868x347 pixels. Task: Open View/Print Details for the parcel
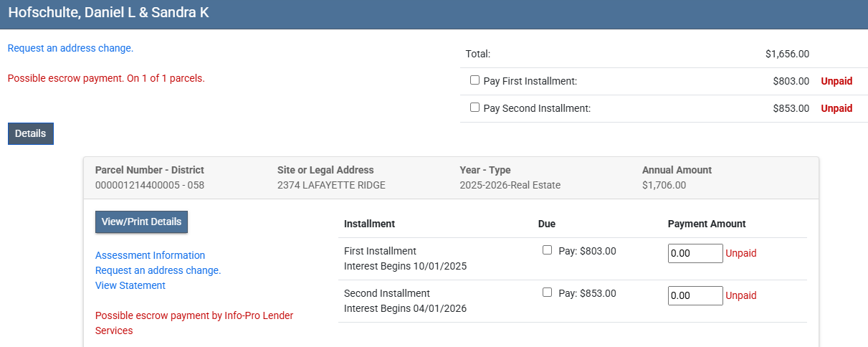click(141, 222)
